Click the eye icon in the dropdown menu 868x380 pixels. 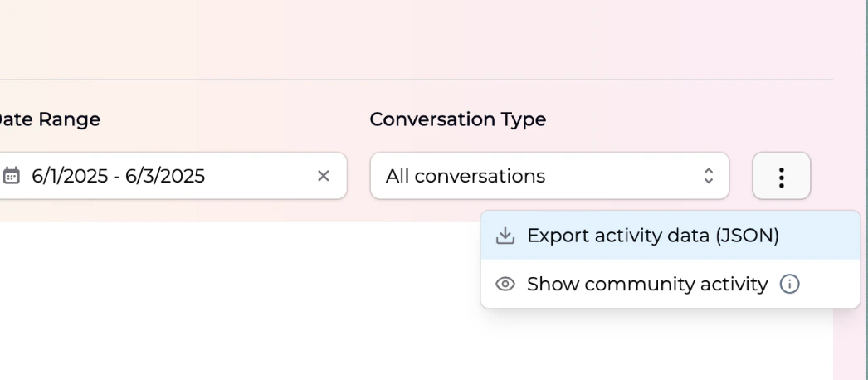click(x=505, y=284)
